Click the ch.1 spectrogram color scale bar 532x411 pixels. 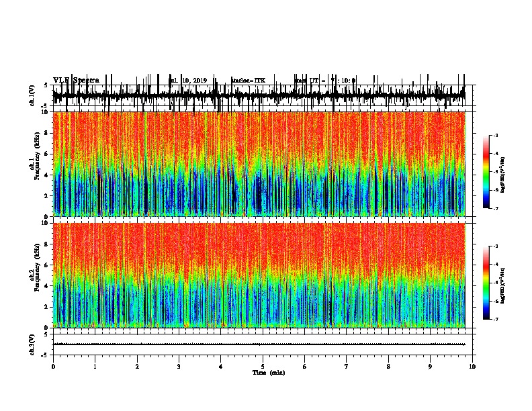tap(486, 172)
